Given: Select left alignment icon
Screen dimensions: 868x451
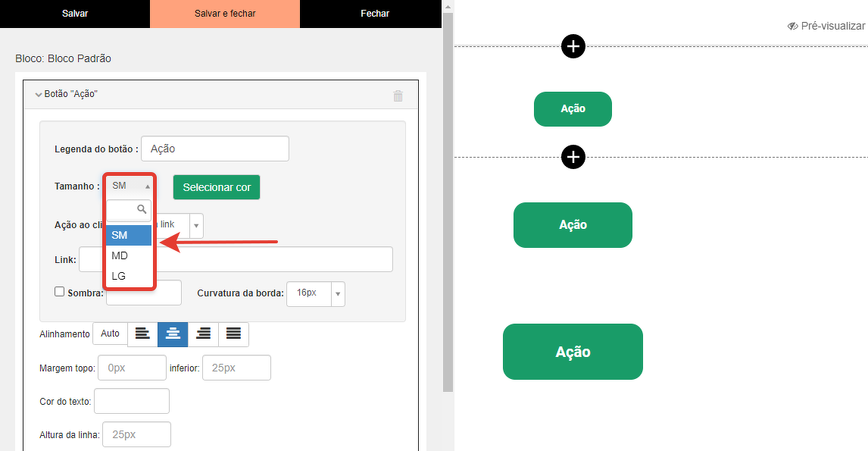Looking at the screenshot, I should point(142,334).
